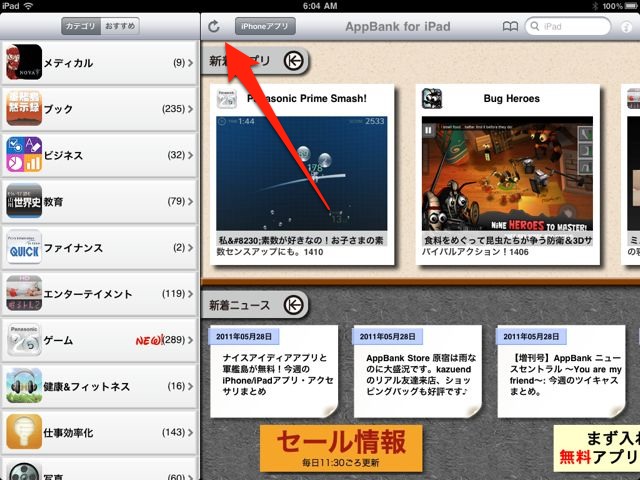Tap the refresh icon in toolbar
This screenshot has width=640, height=480.
tap(214, 27)
